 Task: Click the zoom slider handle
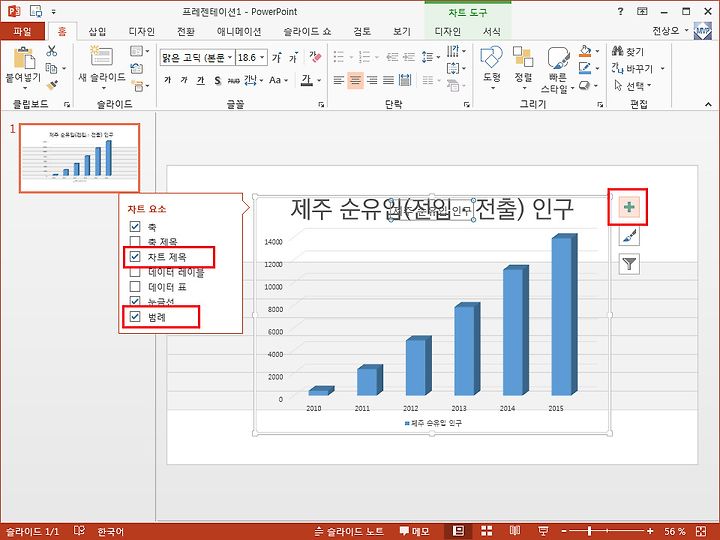tap(589, 531)
